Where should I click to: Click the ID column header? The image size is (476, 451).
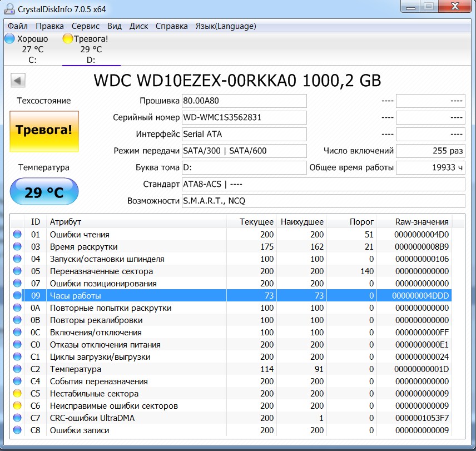(35, 222)
